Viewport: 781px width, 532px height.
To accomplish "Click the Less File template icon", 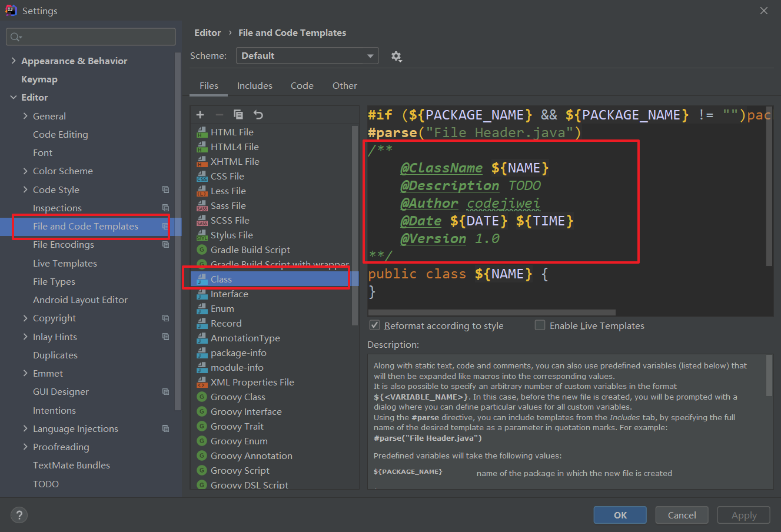I will [202, 191].
